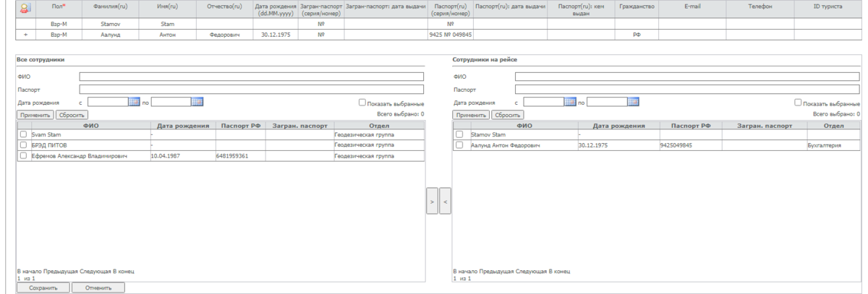Click right arrow to add employees to flight
Viewport: 868px width, 294px height.
click(432, 202)
